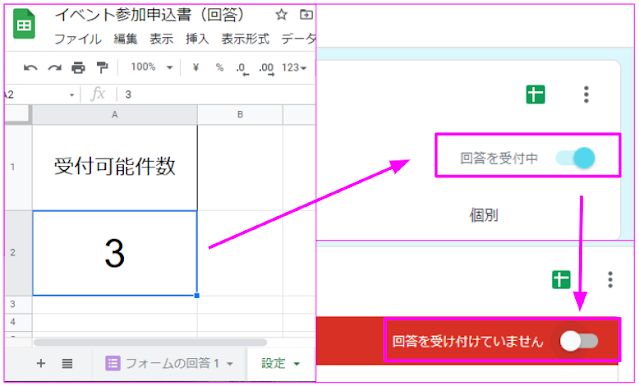Open the Google Sheets home icon

coord(24,24)
